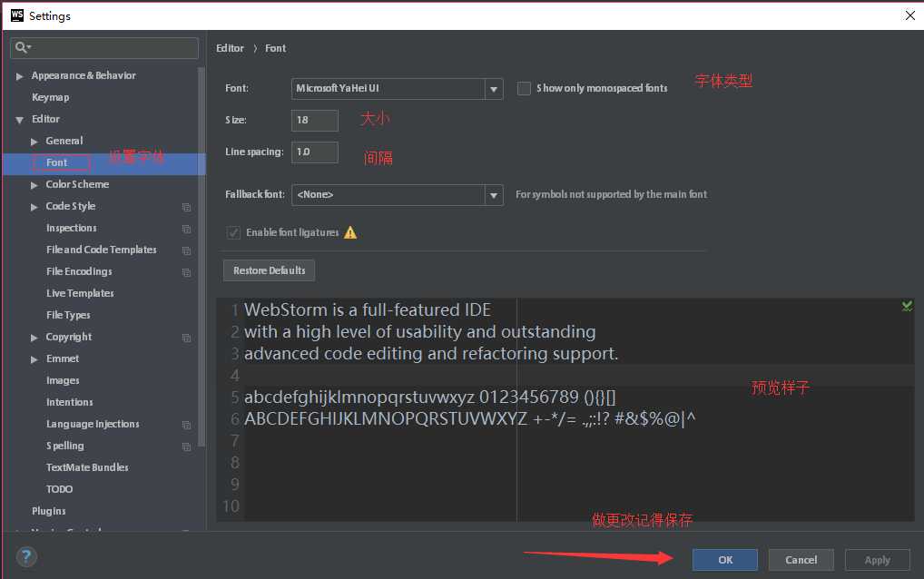
Task: Open the Font dropdown arrow
Action: coord(494,89)
